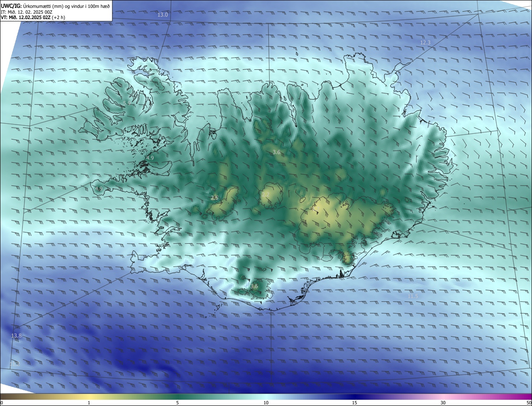Click the 13.0 value label at the top
532x406 pixels.
(163, 15)
